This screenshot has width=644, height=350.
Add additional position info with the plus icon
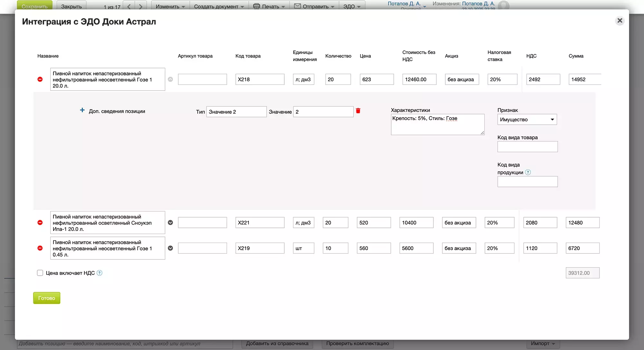82,110
